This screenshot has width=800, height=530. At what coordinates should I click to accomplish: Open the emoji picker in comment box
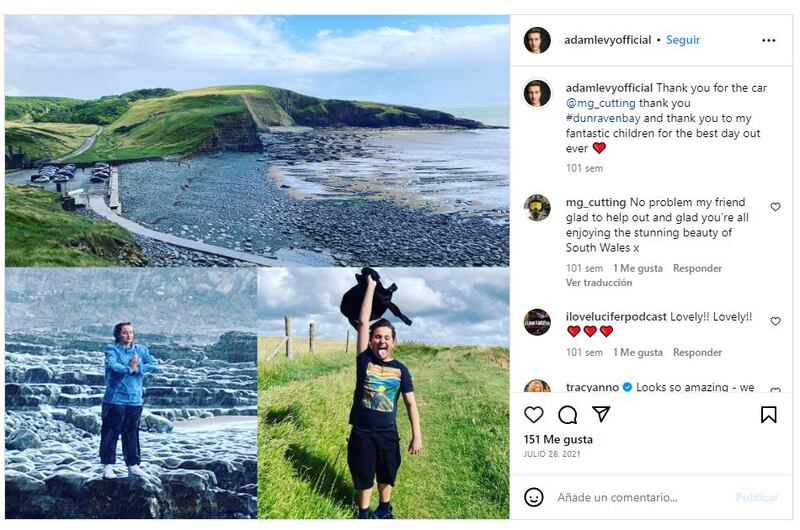click(x=534, y=497)
